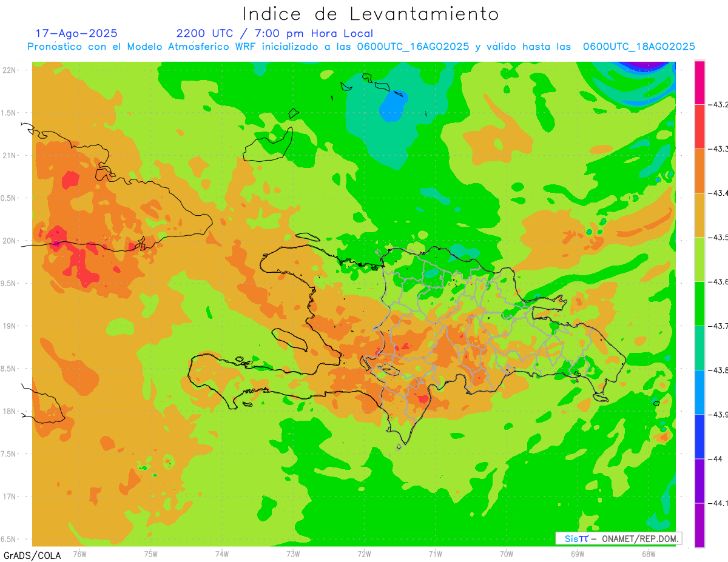Image resolution: width=728 pixels, height=562 pixels.
Task: Click the "75W" longitude label
Action: (151, 554)
